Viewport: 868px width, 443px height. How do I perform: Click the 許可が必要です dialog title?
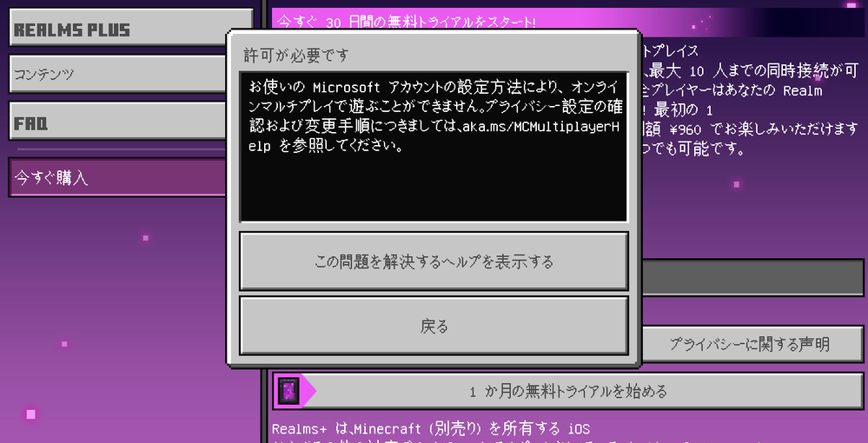296,56
